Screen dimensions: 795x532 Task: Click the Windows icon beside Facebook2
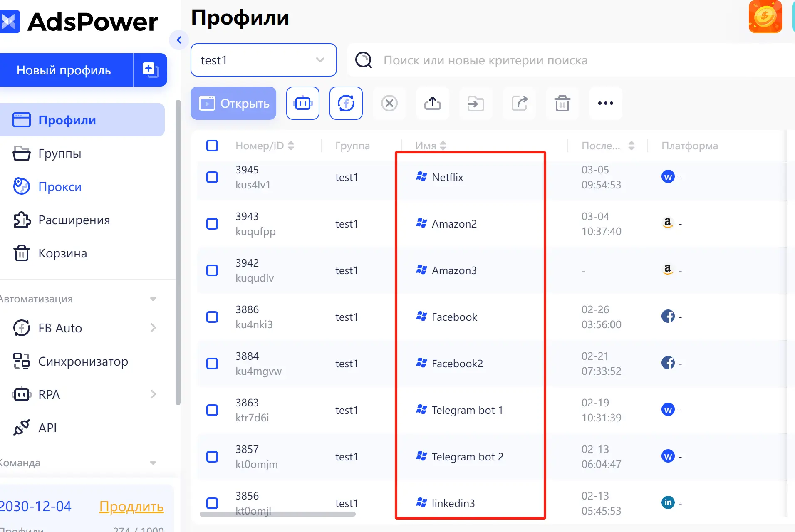421,363
